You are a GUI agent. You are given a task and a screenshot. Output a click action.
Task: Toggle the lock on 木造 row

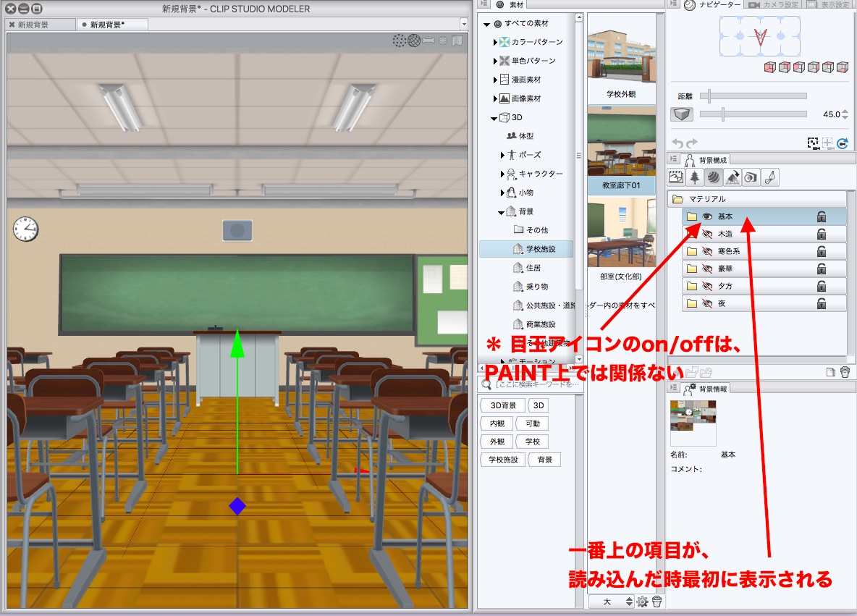(822, 234)
